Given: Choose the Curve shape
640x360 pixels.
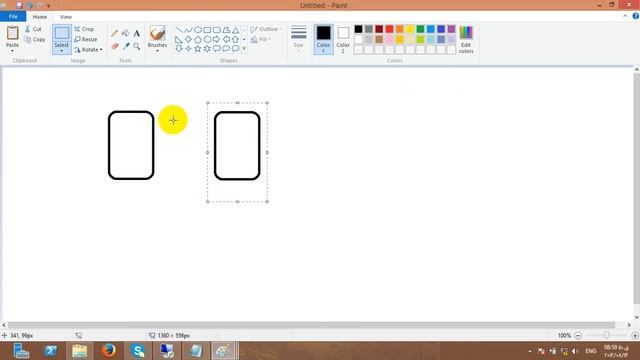Looking at the screenshot, I should (x=188, y=30).
